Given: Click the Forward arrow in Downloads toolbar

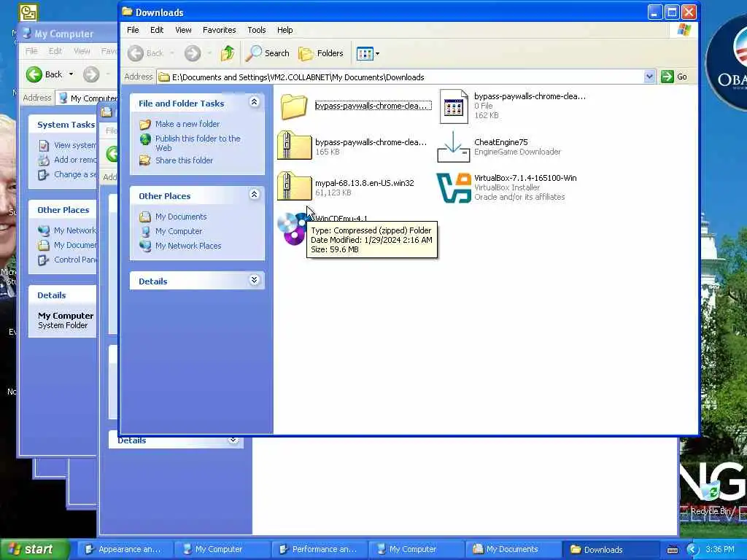Looking at the screenshot, I should point(193,53).
